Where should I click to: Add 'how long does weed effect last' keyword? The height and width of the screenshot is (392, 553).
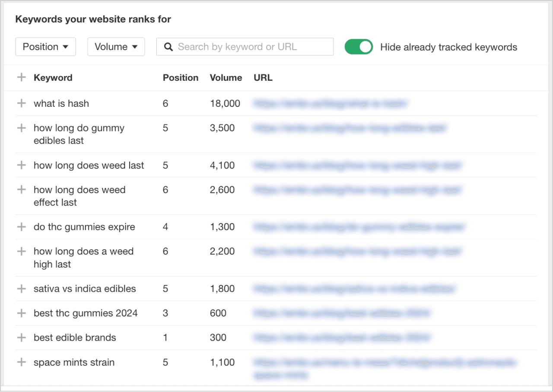pos(21,190)
